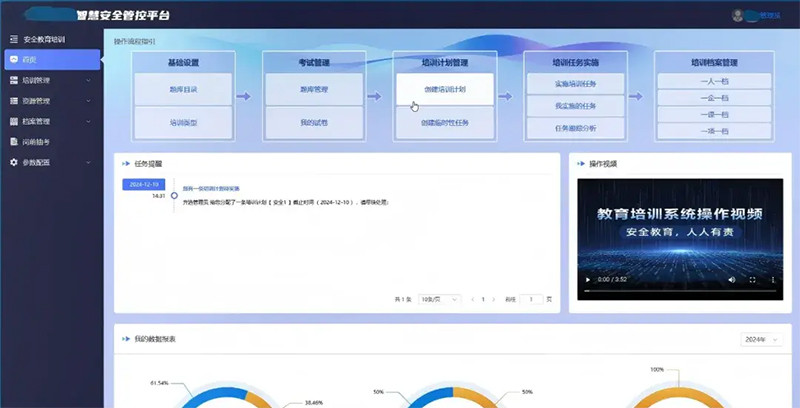Click the task reminder title link
This screenshot has height=408, width=800.
coord(211,189)
